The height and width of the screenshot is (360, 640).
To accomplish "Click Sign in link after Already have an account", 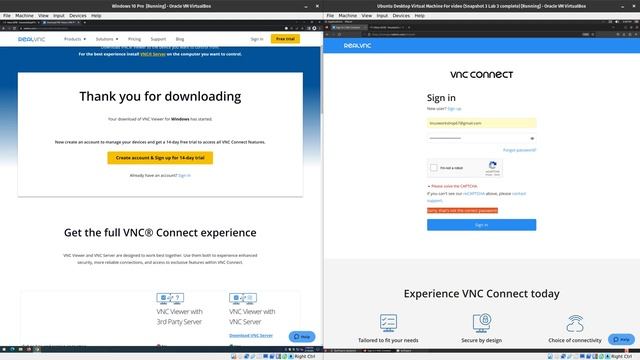I will pos(184,176).
